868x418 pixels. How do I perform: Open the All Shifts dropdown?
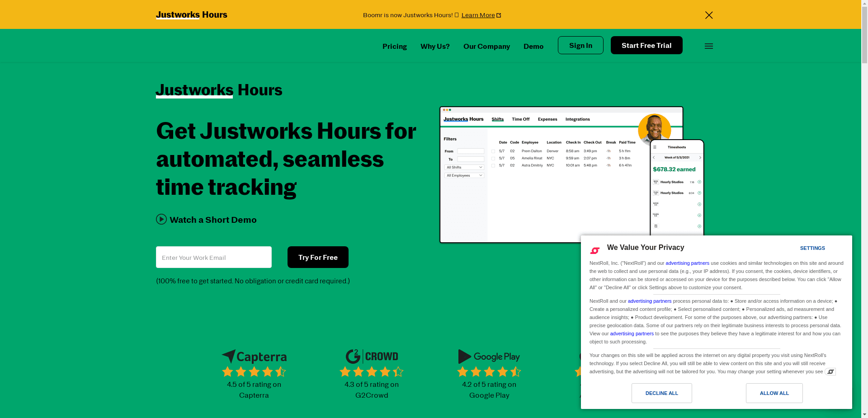[x=464, y=167]
